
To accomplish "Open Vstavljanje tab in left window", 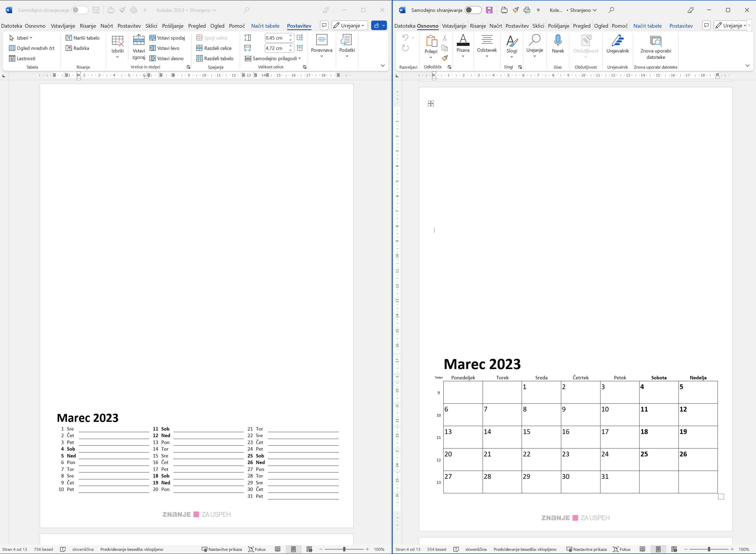I will tap(63, 26).
